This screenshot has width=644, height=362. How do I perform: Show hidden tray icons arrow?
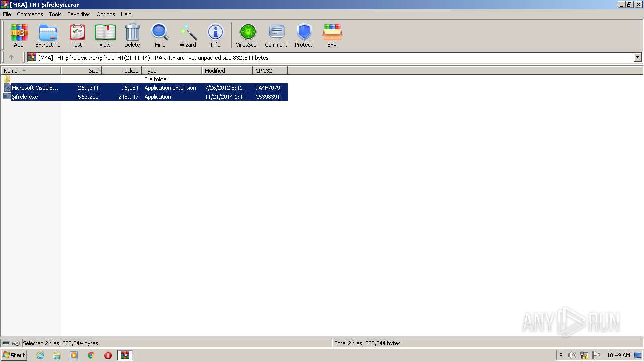(561, 355)
